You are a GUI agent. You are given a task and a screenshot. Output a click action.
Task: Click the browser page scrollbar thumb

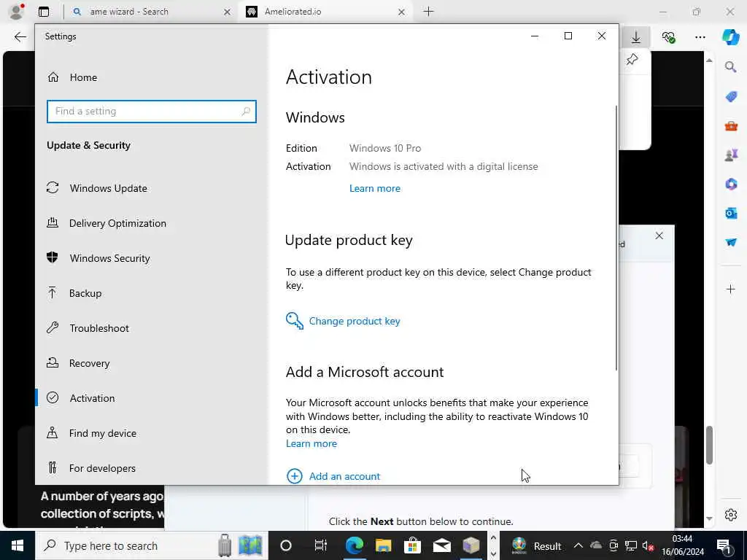(x=709, y=446)
